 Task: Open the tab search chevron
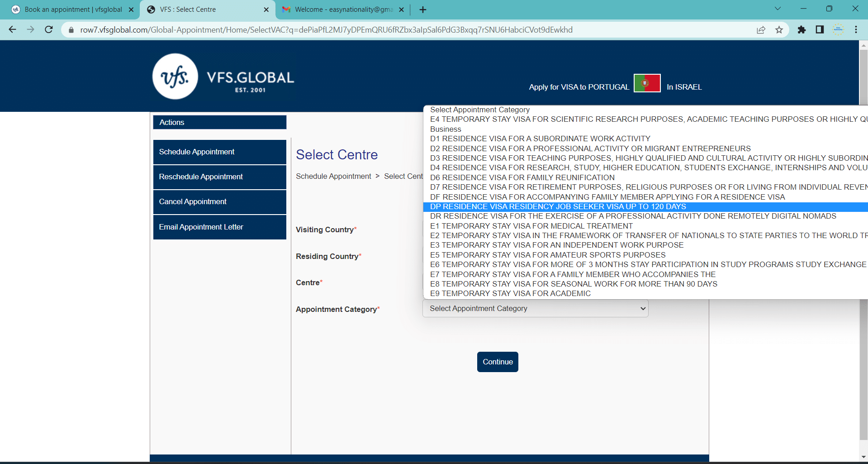[x=778, y=9]
